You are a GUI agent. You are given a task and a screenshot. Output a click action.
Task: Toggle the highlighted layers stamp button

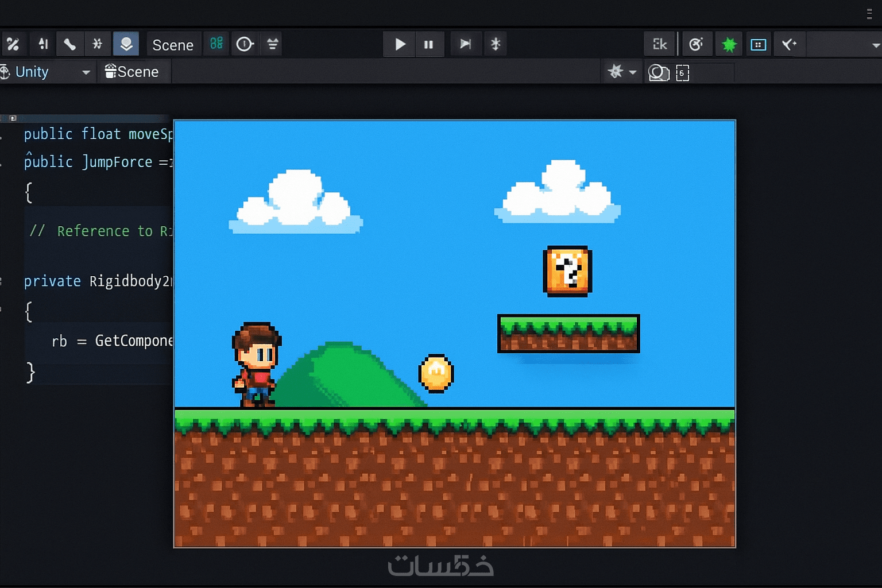pyautogui.click(x=126, y=44)
